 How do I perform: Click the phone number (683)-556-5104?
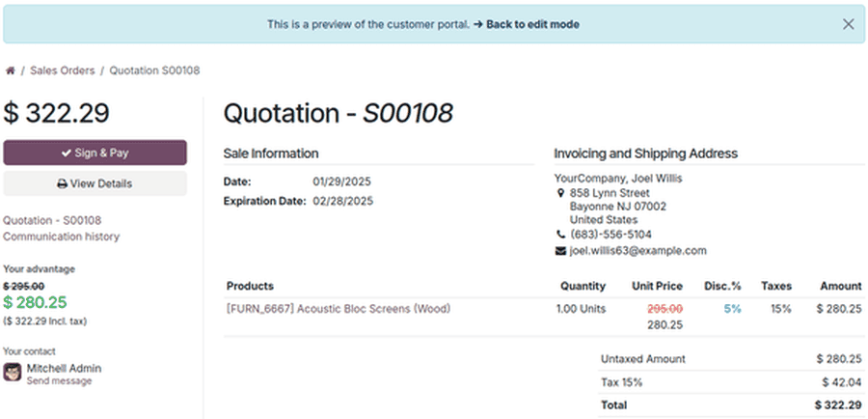tap(611, 235)
